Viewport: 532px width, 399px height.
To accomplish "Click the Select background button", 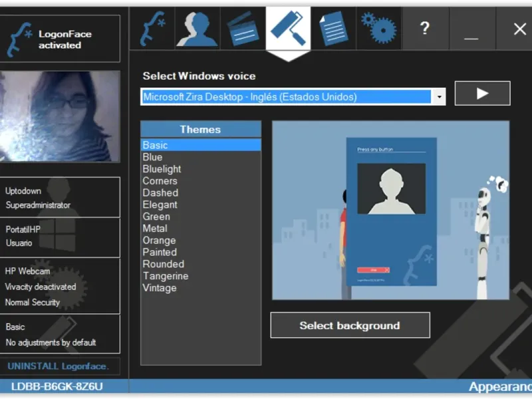I will (x=350, y=325).
